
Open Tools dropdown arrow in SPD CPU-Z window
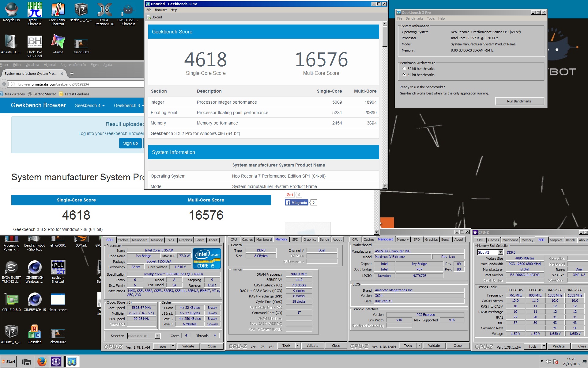click(544, 346)
